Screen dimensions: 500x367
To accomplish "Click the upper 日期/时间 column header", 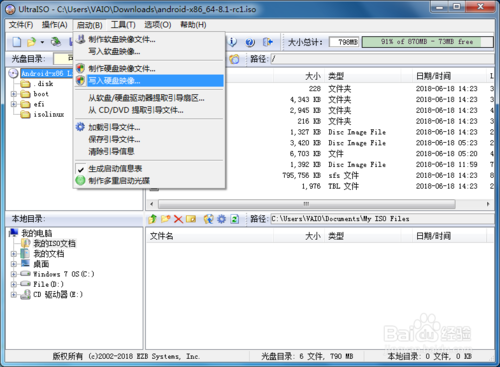I will tap(449, 76).
